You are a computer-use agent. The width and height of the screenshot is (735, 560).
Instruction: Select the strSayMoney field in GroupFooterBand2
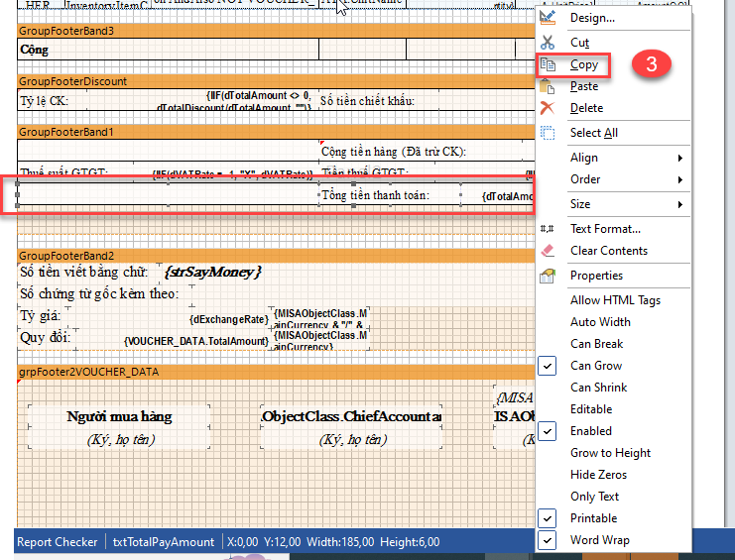pyautogui.click(x=213, y=272)
